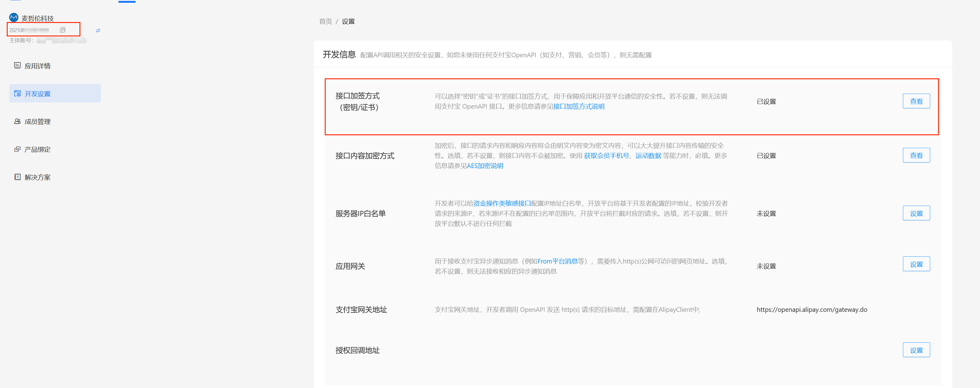Screen dimensions: 980x388
Task: Click the 应用详情 chart icon
Action: [x=17, y=65]
